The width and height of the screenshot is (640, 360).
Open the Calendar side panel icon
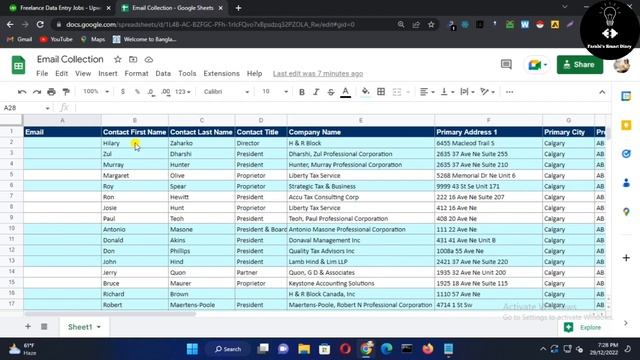click(626, 96)
